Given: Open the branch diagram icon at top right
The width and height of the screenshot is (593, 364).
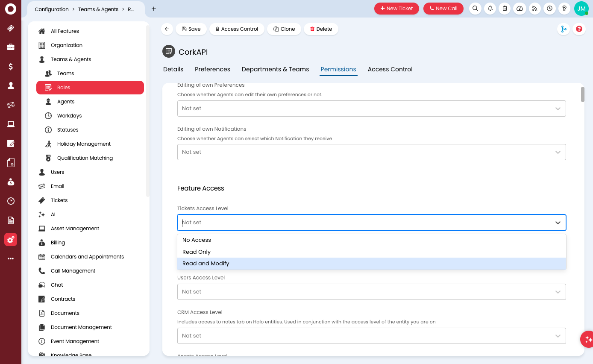Looking at the screenshot, I should click(564, 29).
